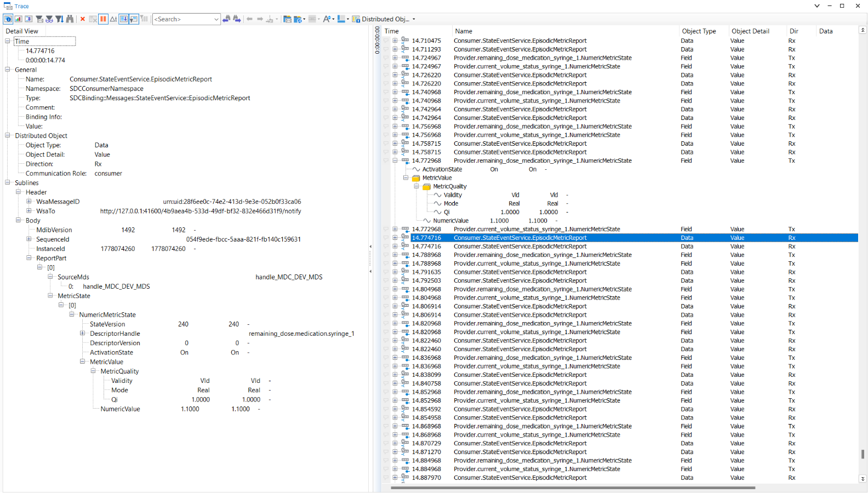This screenshot has height=493, width=868.
Task: Expand the DescriptorHandle node
Action: [83, 333]
